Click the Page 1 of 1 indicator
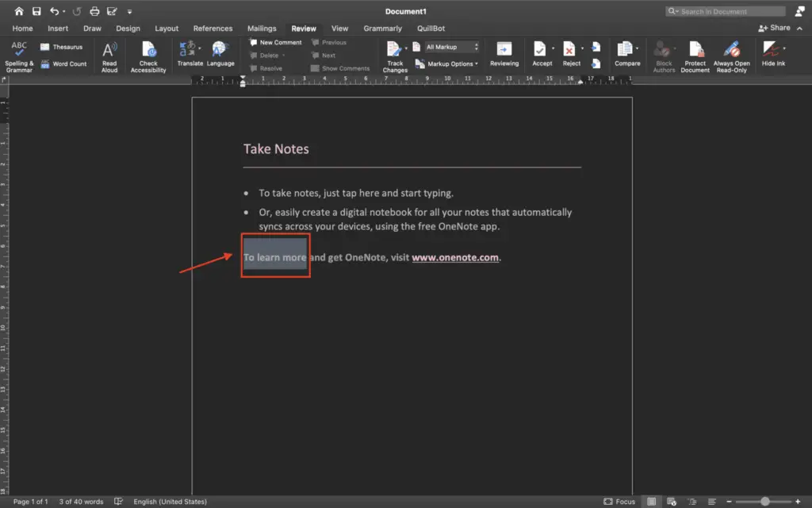Image resolution: width=812 pixels, height=508 pixels. [x=31, y=502]
